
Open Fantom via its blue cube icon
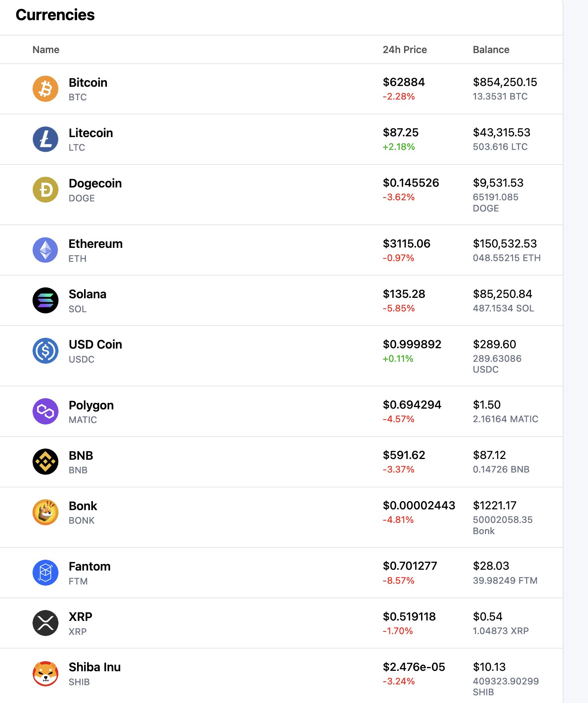coord(45,572)
